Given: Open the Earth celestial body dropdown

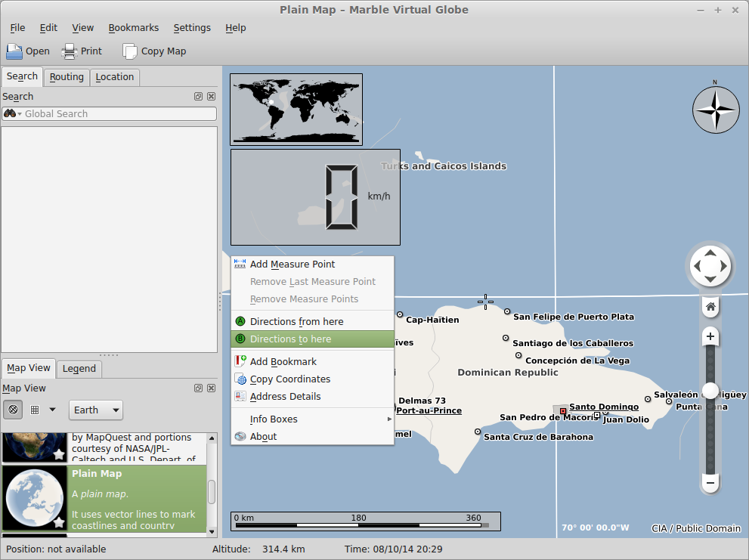Looking at the screenshot, I should coord(95,410).
